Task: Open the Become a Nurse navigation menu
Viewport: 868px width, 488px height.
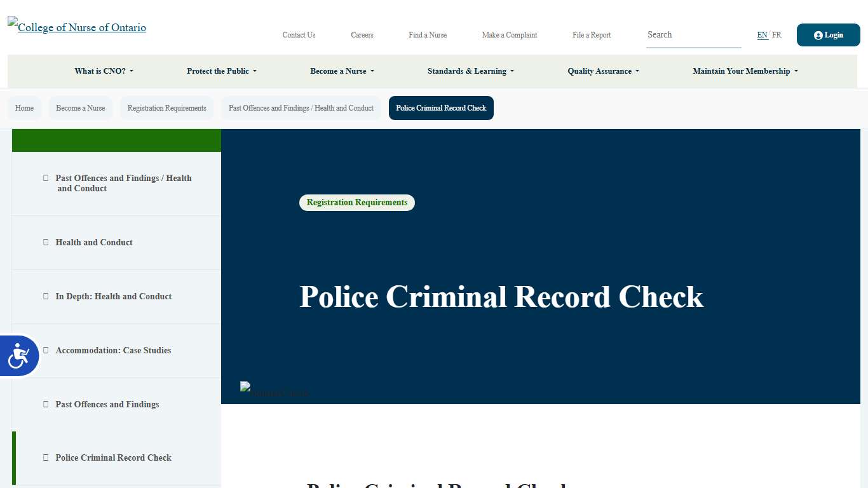Action: tap(342, 71)
